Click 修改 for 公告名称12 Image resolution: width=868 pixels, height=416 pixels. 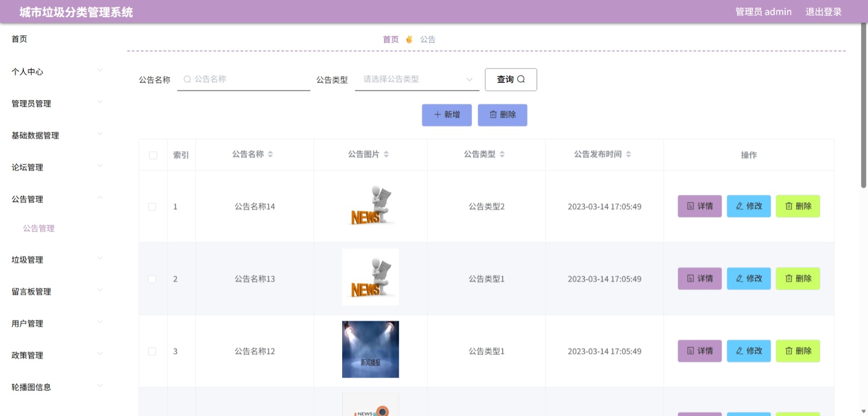tap(749, 351)
